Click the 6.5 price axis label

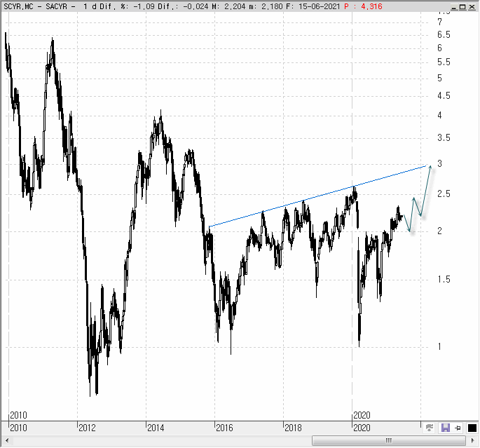point(444,34)
